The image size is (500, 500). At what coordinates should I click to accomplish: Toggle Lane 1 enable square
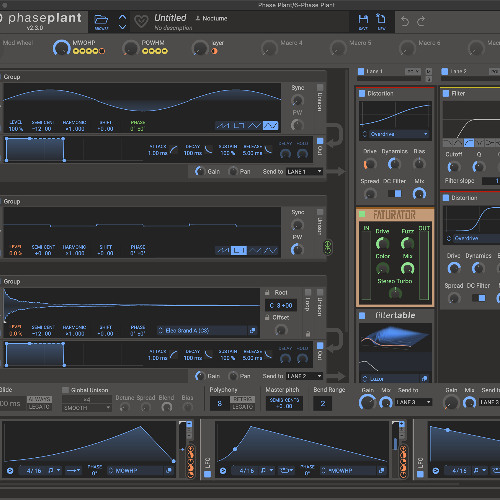[x=361, y=71]
